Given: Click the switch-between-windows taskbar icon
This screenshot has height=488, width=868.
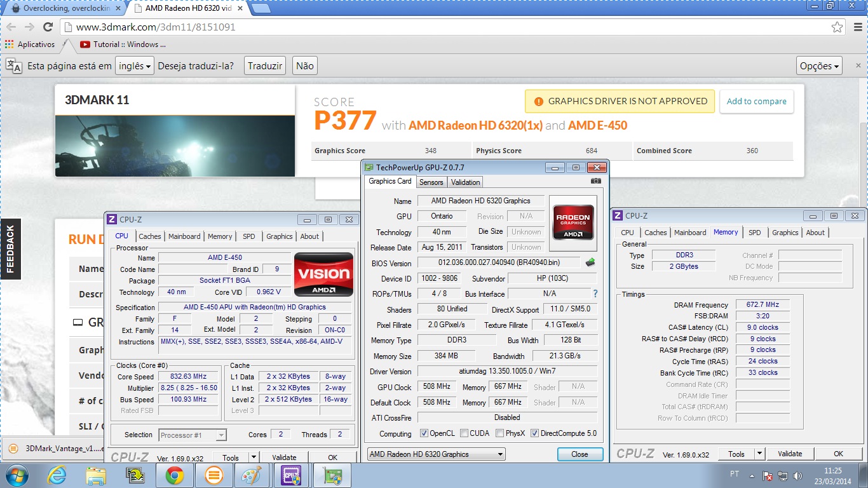Looking at the screenshot, I should 135,475.
